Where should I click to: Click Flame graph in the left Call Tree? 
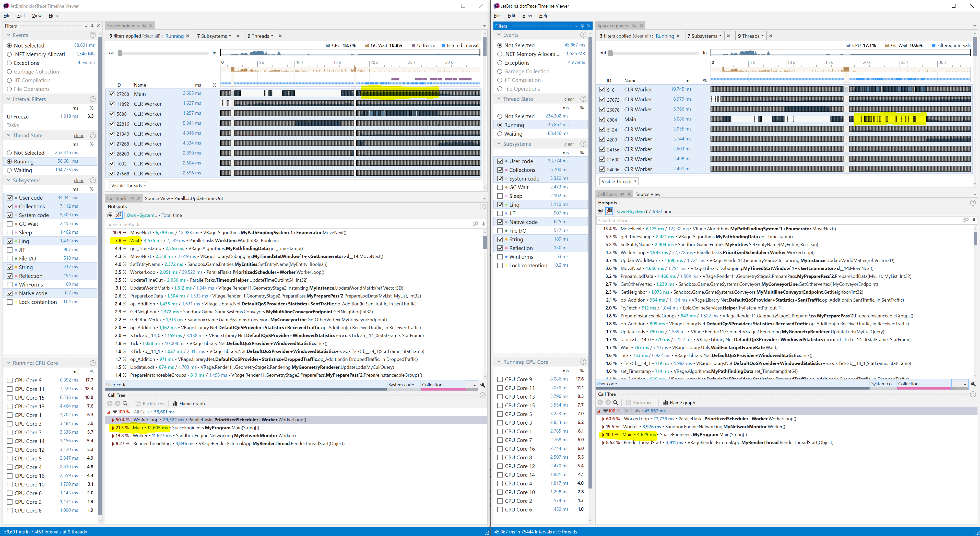pos(189,404)
